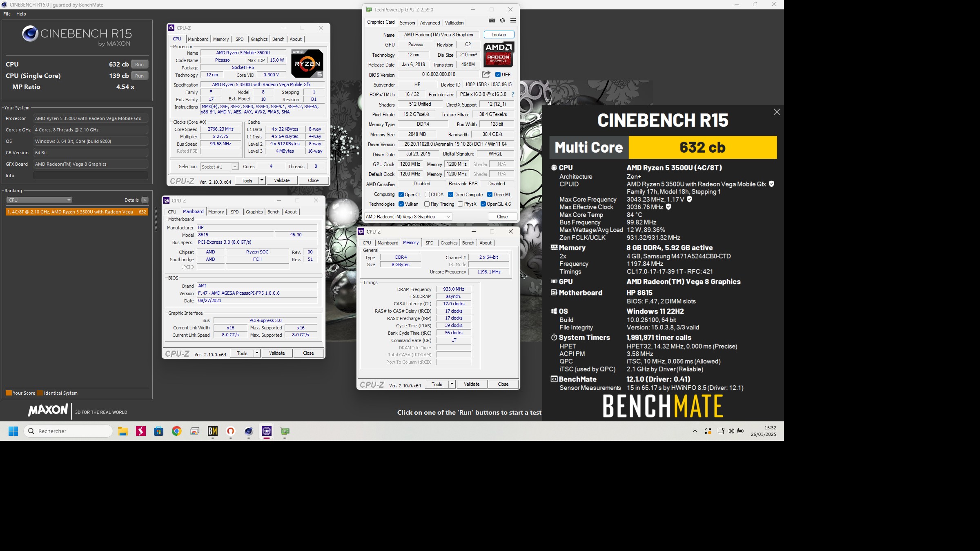Viewport: 980px width, 551px height.
Task: Toggle the DirectML checkbox
Action: pos(490,195)
